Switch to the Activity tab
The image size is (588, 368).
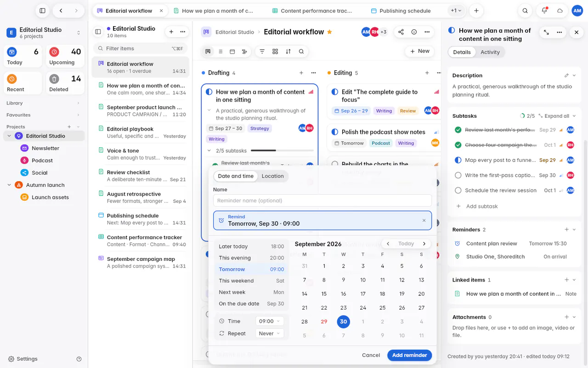point(490,52)
